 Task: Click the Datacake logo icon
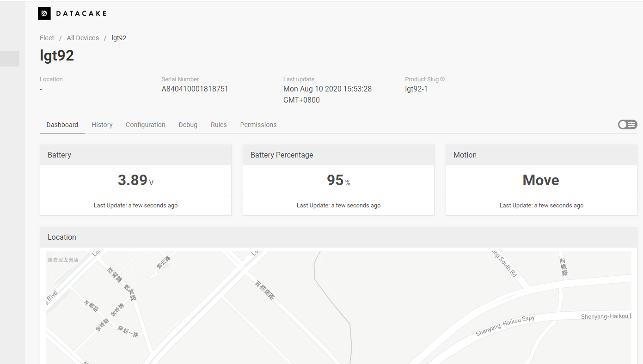44,13
